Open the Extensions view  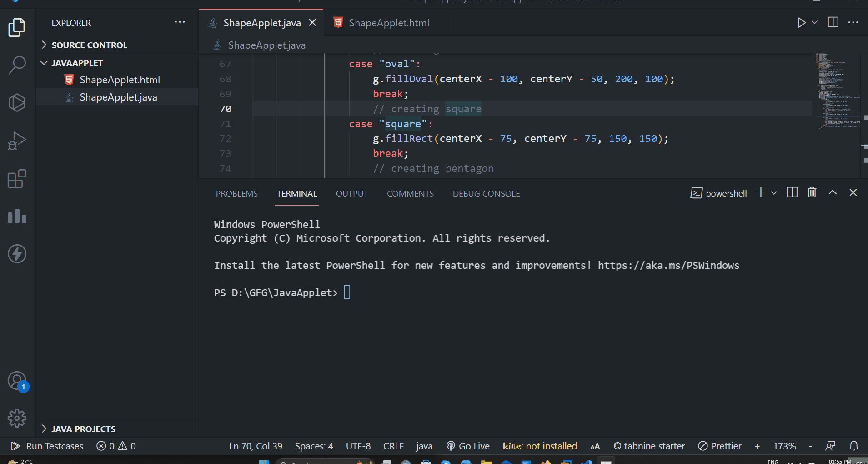[17, 179]
